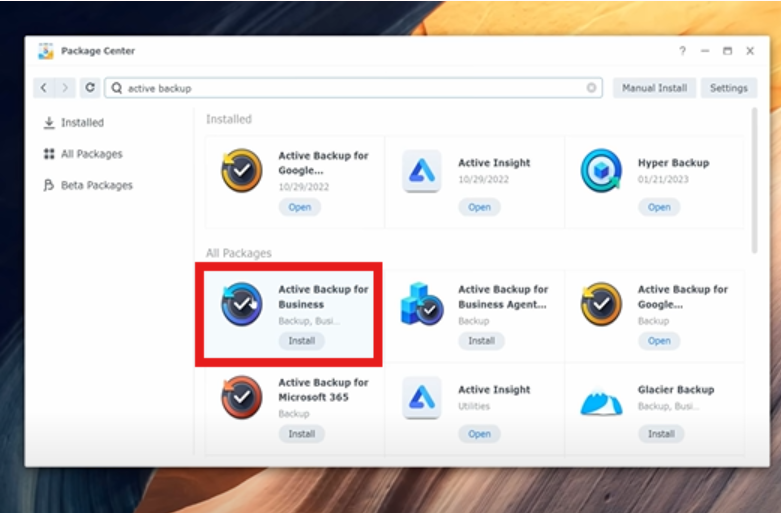The image size is (781, 513).
Task: Open Active Backup for Google in All Packages
Action: (659, 341)
